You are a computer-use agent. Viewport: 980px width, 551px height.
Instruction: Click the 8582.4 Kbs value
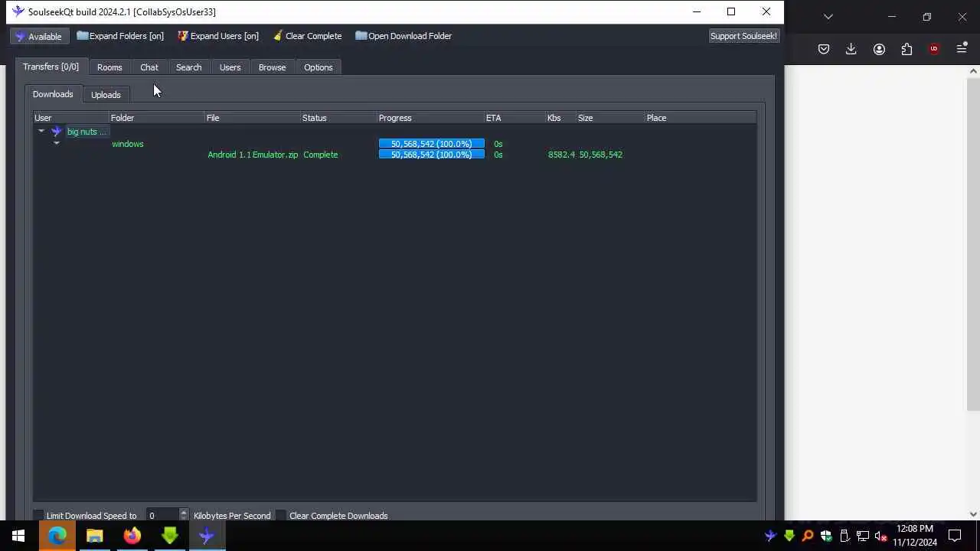[x=561, y=155]
